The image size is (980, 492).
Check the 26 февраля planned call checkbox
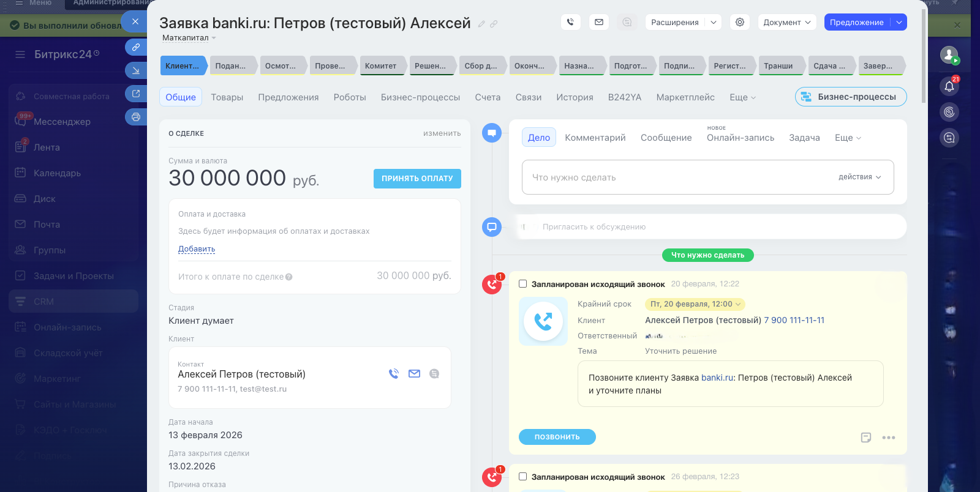click(x=522, y=477)
